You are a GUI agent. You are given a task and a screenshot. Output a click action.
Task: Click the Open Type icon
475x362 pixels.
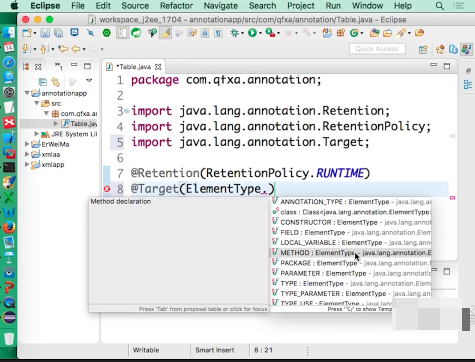click(375, 33)
